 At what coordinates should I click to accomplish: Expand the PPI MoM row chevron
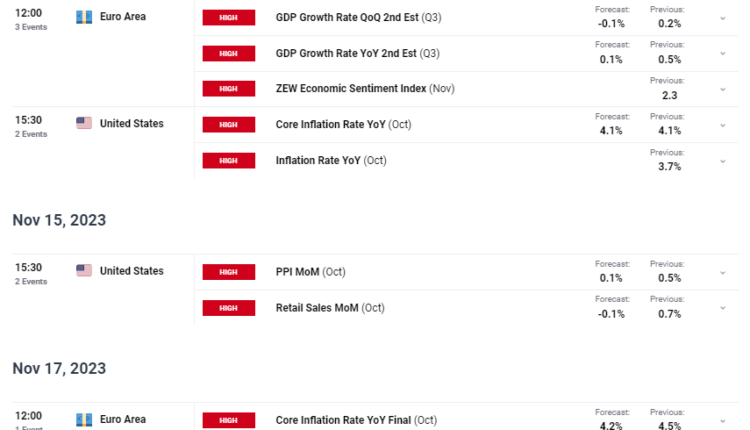point(723,272)
